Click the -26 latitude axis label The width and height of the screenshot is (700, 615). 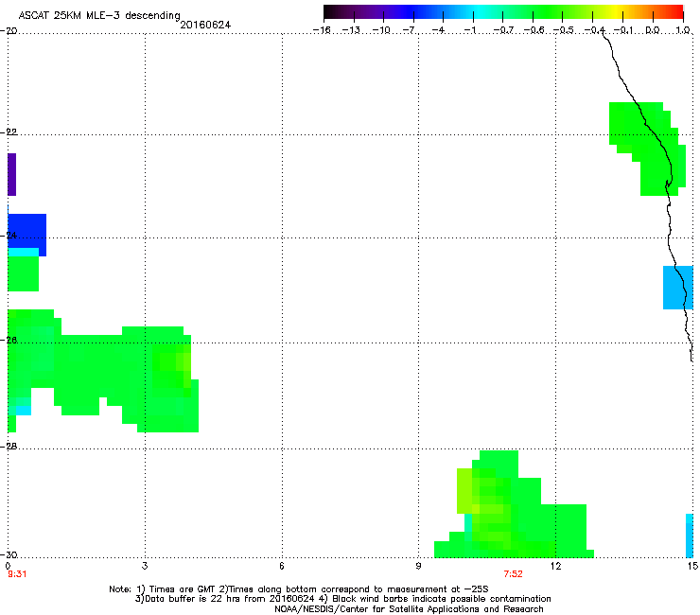(x=9, y=341)
